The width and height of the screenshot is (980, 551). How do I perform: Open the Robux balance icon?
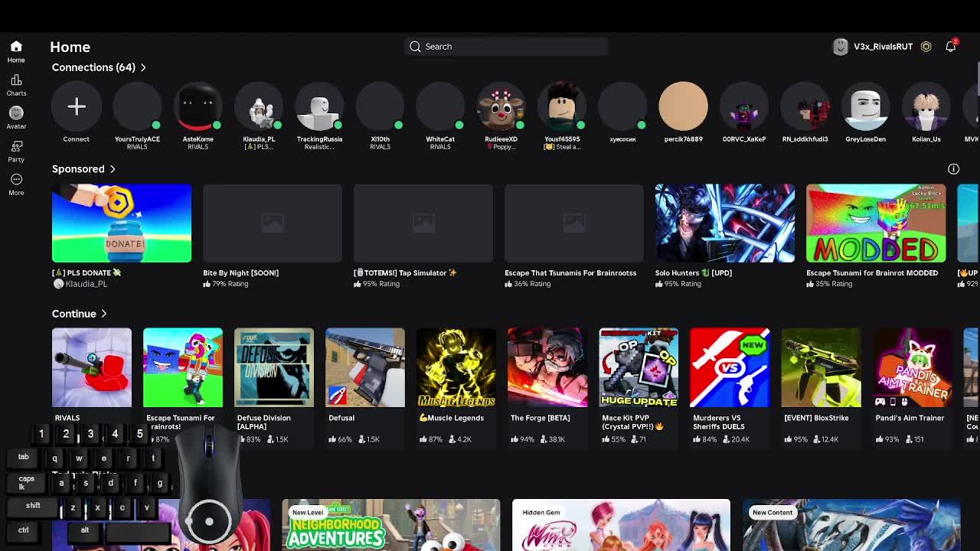tap(926, 47)
